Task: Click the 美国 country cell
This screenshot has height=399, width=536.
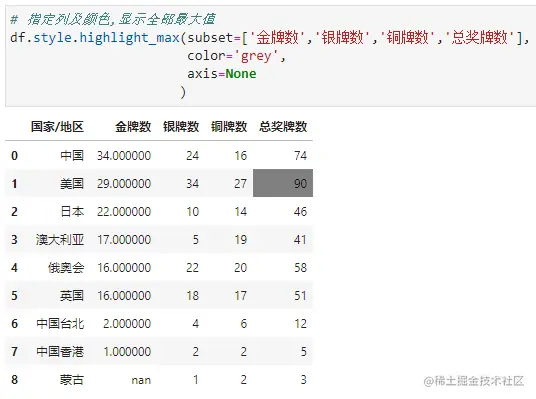Action: click(x=72, y=184)
